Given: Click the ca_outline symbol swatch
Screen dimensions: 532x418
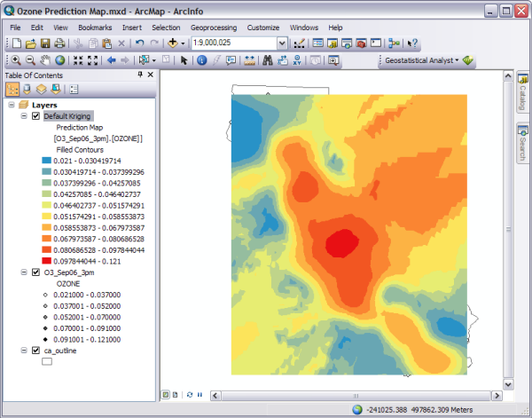Looking at the screenshot, I should pyautogui.click(x=47, y=361).
